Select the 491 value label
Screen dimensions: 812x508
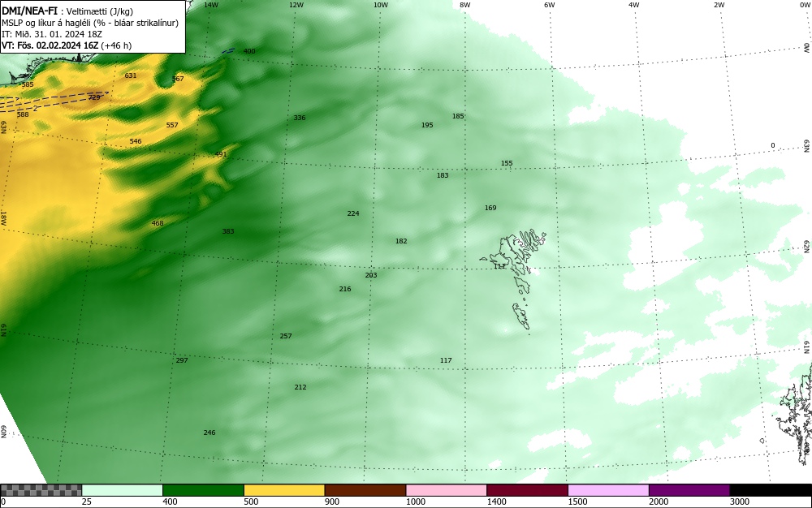tap(221, 154)
